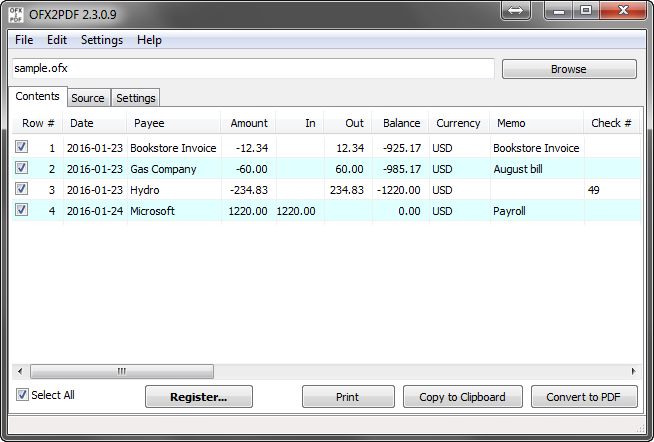The width and height of the screenshot is (654, 442).
Task: Click the Balance column header
Action: click(400, 123)
